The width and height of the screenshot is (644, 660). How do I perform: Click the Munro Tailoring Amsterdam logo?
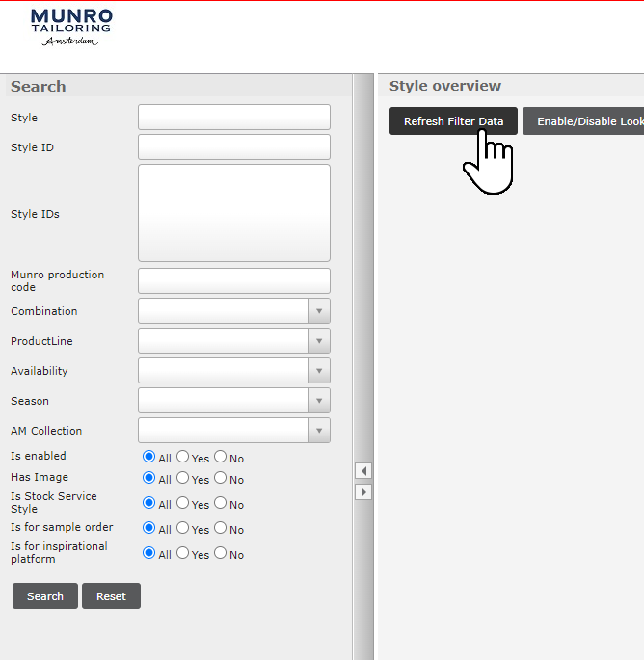(x=71, y=27)
